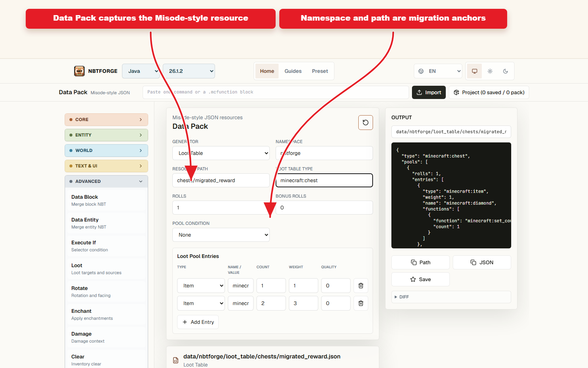Screen dimensions: 588x368
Task: Open the EN language dropdown
Action: pos(438,71)
